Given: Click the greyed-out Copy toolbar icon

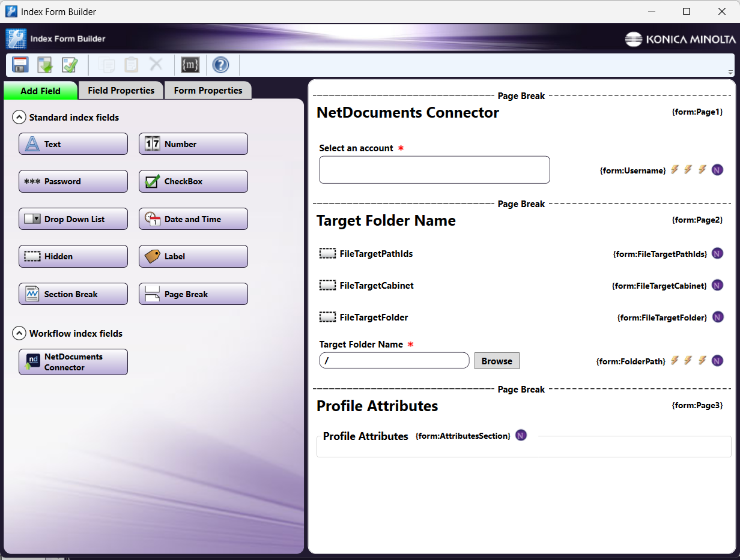Looking at the screenshot, I should [x=106, y=65].
